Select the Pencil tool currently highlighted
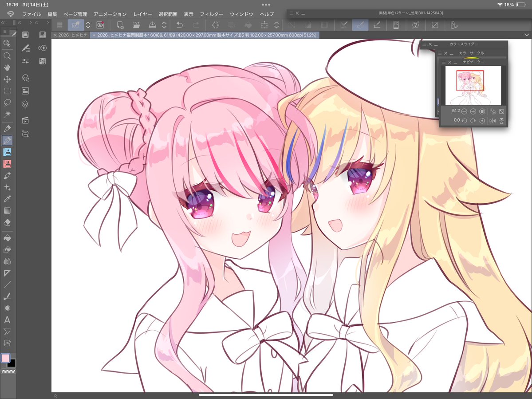Viewport: 532px width, 399px height. (x=7, y=140)
